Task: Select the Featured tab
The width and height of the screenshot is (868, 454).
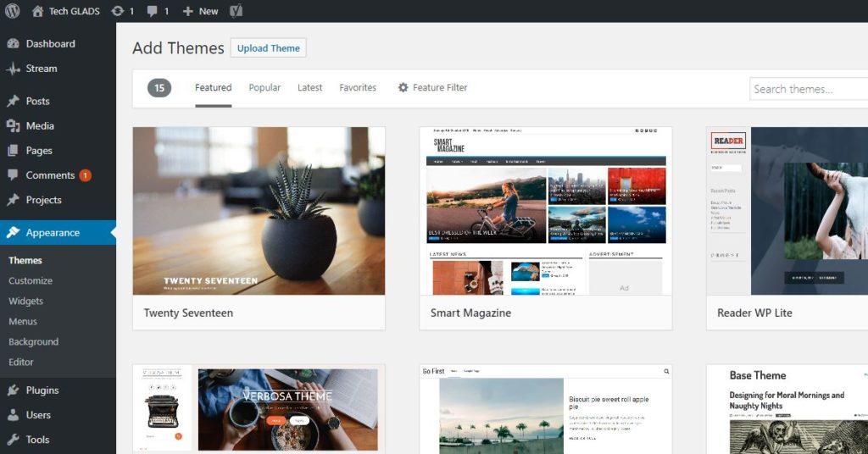Action: [x=213, y=87]
